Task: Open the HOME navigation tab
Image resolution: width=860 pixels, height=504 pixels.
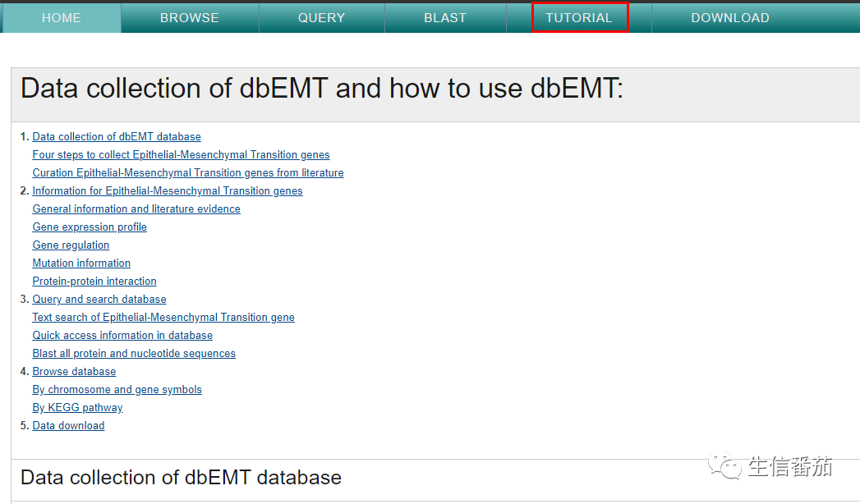Action: pos(61,17)
